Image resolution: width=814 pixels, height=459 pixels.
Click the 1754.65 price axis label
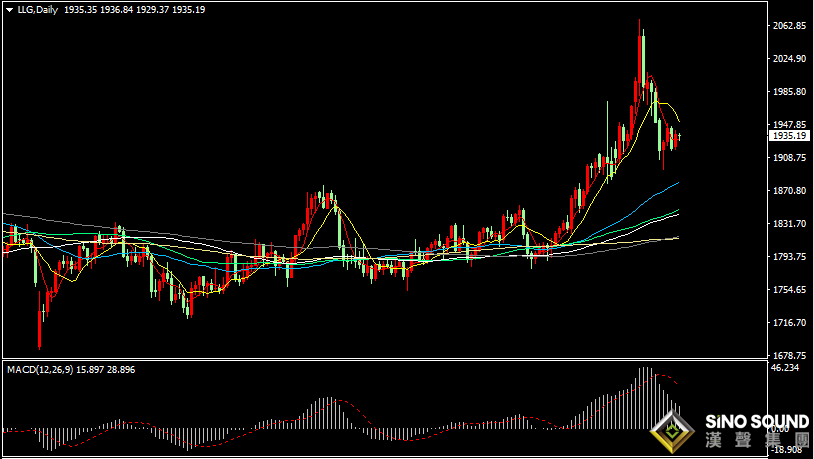pyautogui.click(x=790, y=289)
